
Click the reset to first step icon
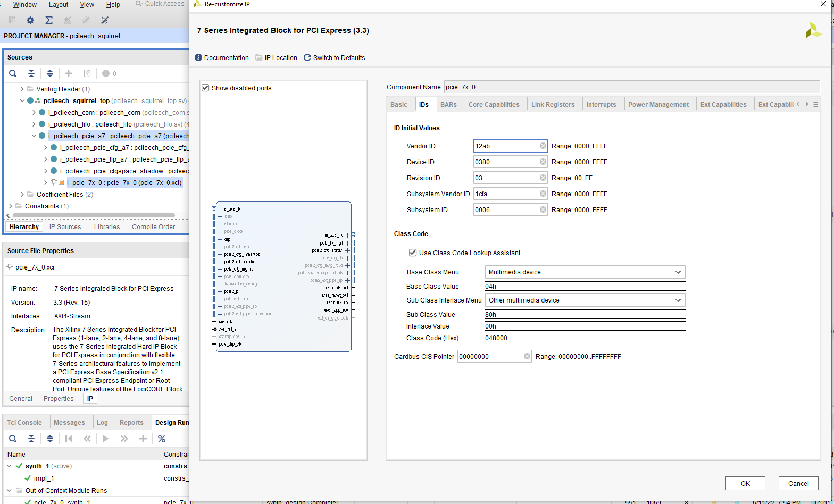[x=69, y=439]
